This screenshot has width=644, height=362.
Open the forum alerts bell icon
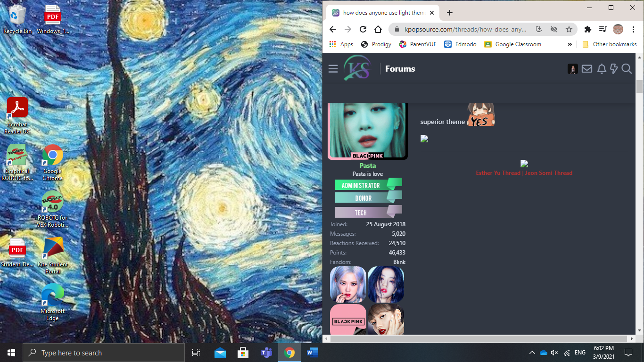point(602,69)
